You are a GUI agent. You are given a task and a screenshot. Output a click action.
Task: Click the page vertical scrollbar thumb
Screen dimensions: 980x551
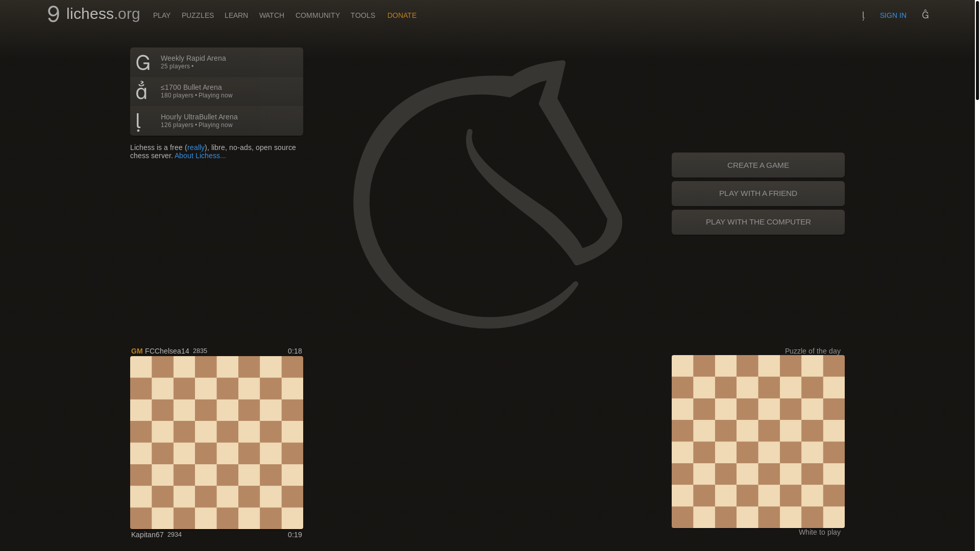click(977, 50)
